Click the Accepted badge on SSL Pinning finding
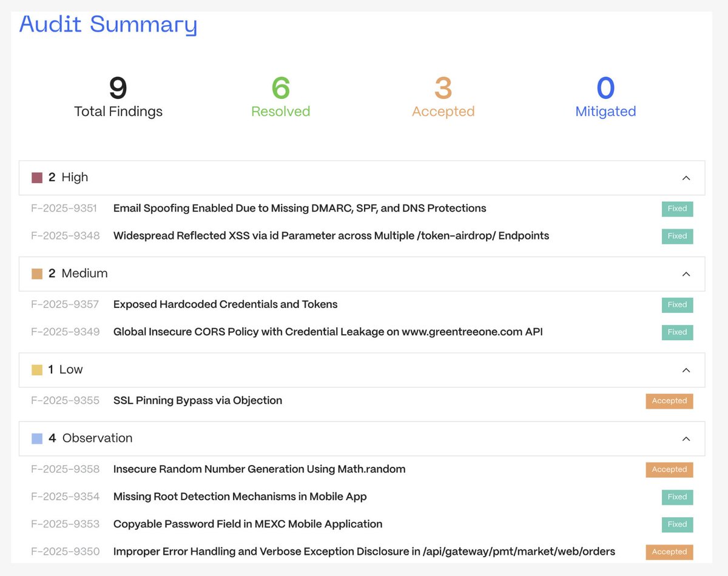This screenshot has width=728, height=576. (669, 401)
